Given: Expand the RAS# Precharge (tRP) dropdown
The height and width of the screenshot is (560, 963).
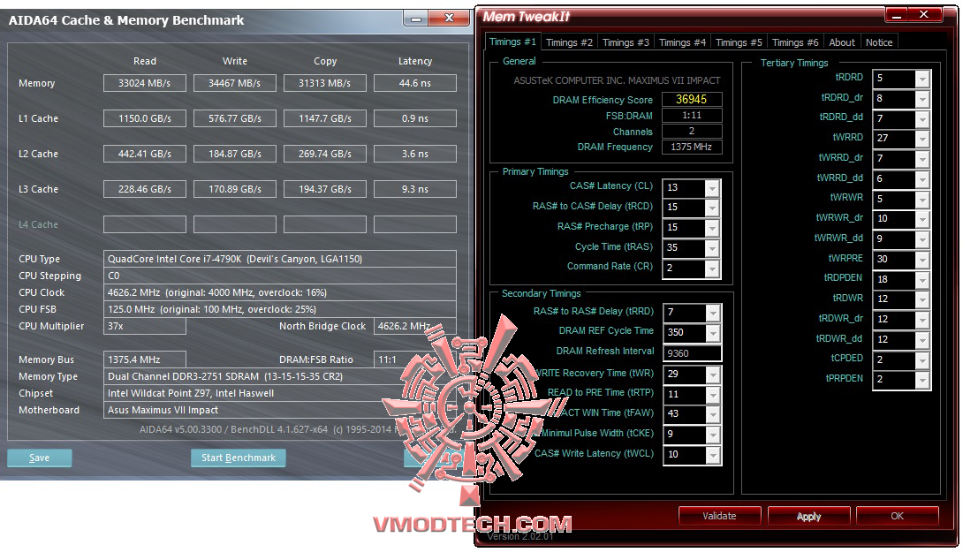Looking at the screenshot, I should tap(712, 228).
